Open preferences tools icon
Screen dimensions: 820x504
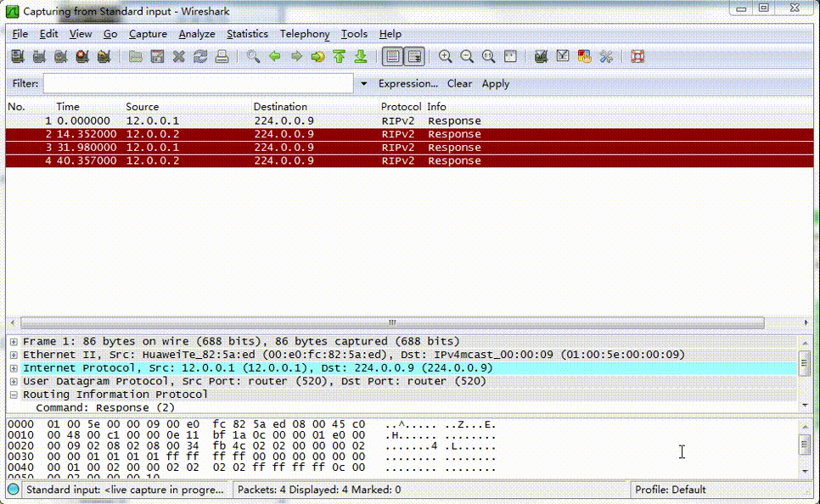point(606,57)
